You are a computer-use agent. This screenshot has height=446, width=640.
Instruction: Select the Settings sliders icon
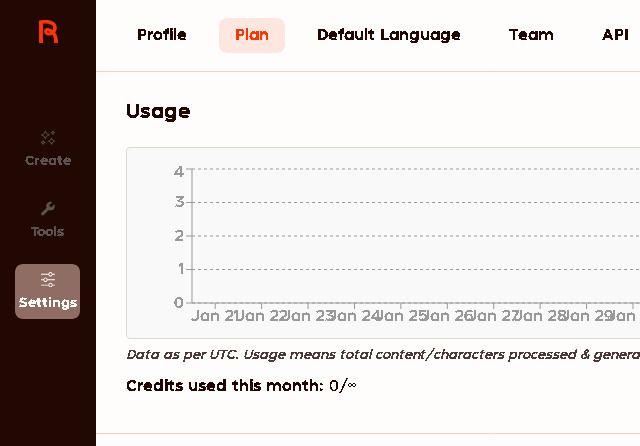coord(48,279)
